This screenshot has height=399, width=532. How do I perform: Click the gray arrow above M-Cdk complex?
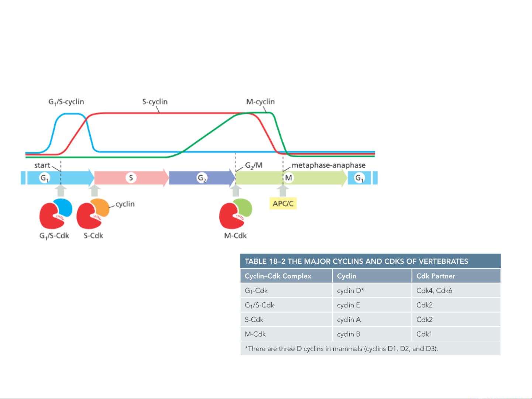(236, 191)
